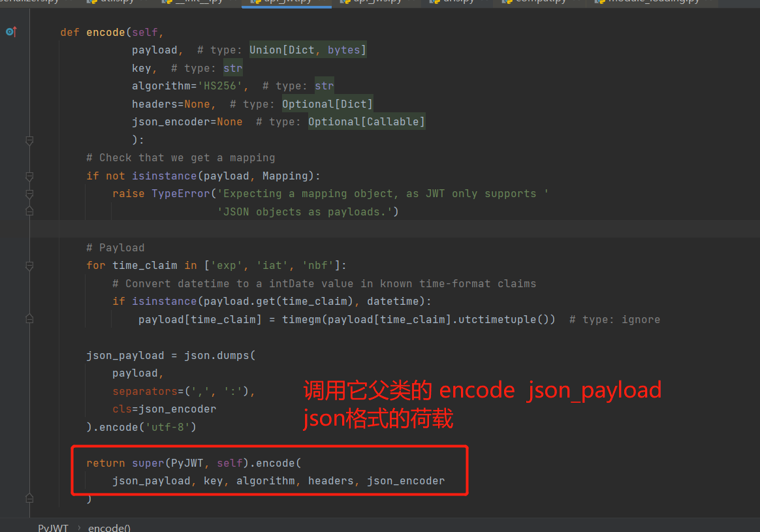Click the 'json_encoder=None' parameter
Screen dimensions: 760x532
(x=187, y=122)
